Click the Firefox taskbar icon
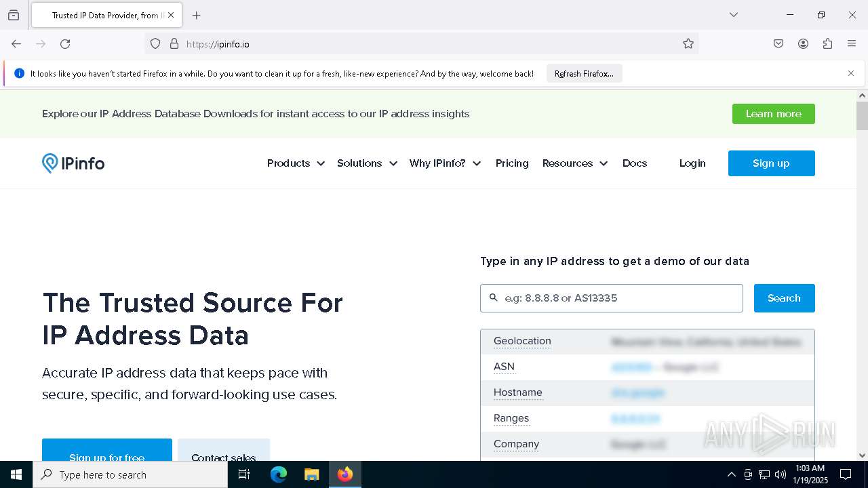Viewport: 868px width, 488px height. [x=345, y=474]
